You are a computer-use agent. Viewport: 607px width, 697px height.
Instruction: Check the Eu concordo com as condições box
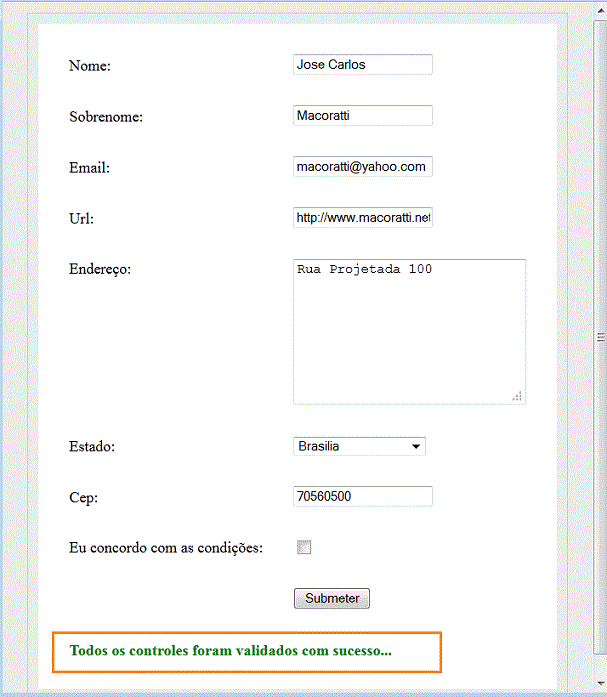pos(304,547)
